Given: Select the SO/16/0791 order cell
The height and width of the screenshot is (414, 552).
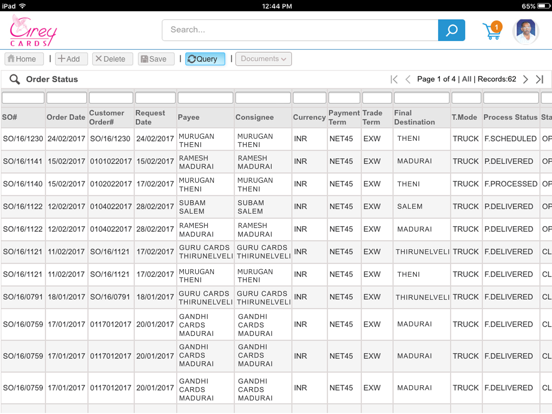Looking at the screenshot, I should [x=23, y=297].
